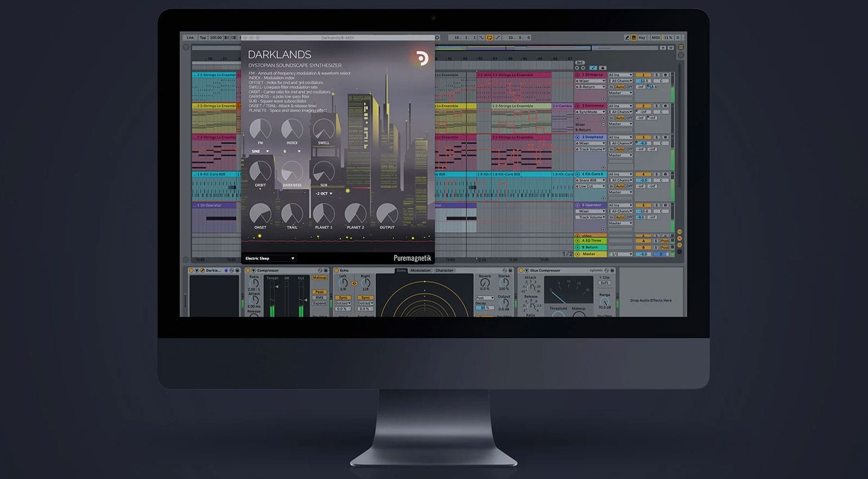
Task: Switch to Modulation tab in Echo device
Action: coord(420,270)
